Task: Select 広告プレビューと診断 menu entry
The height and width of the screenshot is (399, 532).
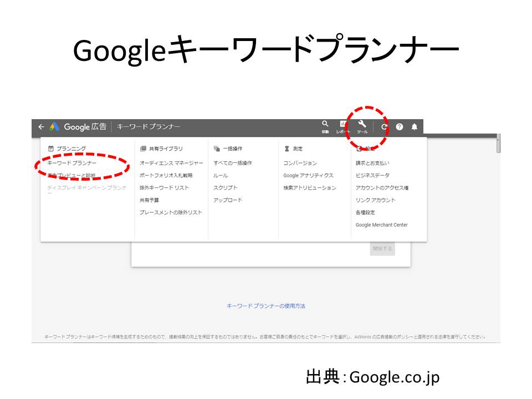Action: tap(71, 176)
